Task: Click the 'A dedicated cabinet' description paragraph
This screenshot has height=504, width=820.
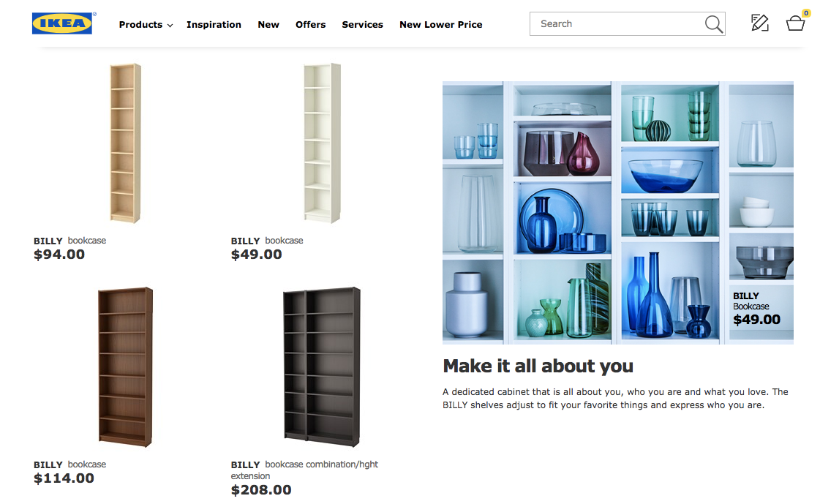Action: (615, 399)
